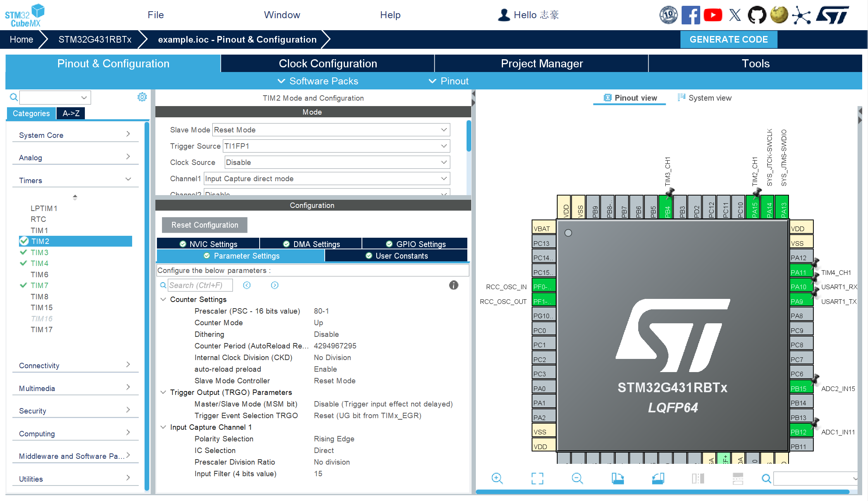868x501 pixels.
Task: Collapse the Counter Settings group
Action: (x=163, y=299)
